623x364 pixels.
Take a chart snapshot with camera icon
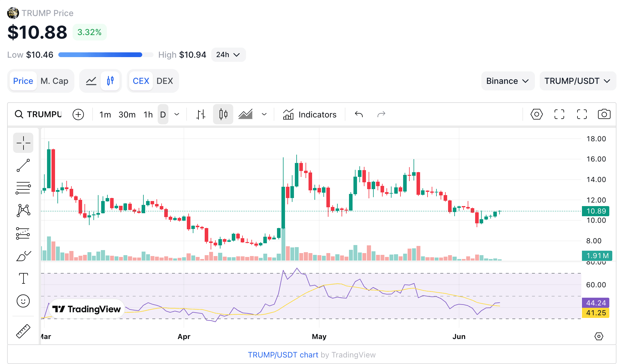(604, 114)
